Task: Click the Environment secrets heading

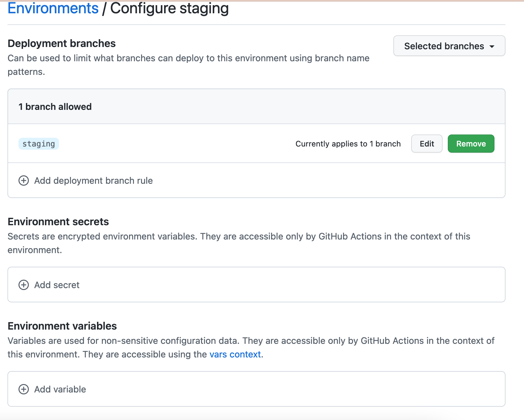Action: click(58, 222)
